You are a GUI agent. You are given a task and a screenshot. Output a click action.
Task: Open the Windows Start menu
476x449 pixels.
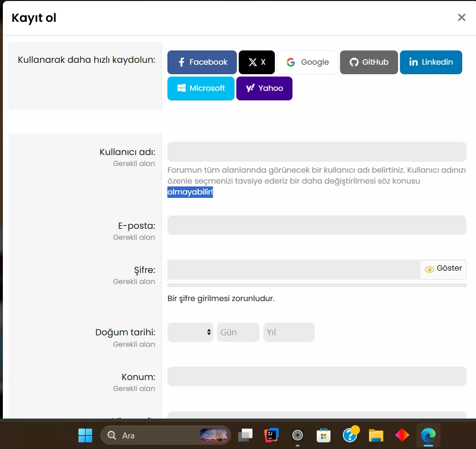(85, 436)
